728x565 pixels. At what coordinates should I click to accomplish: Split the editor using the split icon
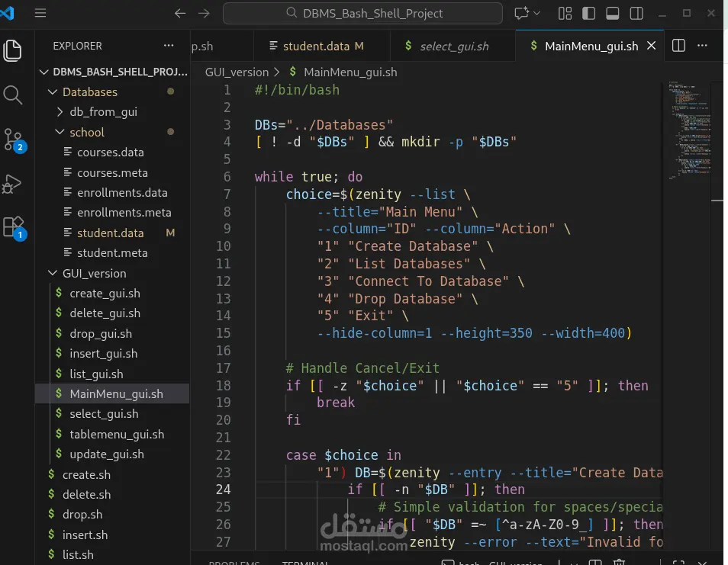click(678, 46)
